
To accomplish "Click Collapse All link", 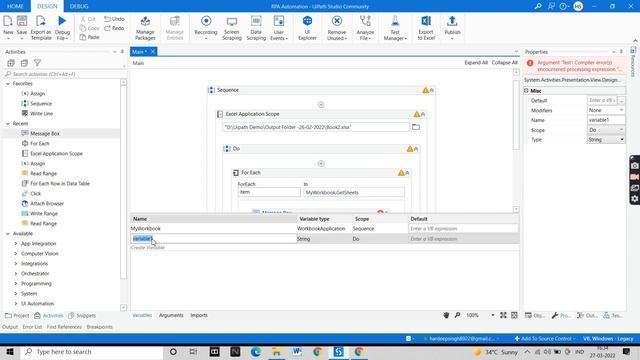I will tap(504, 62).
